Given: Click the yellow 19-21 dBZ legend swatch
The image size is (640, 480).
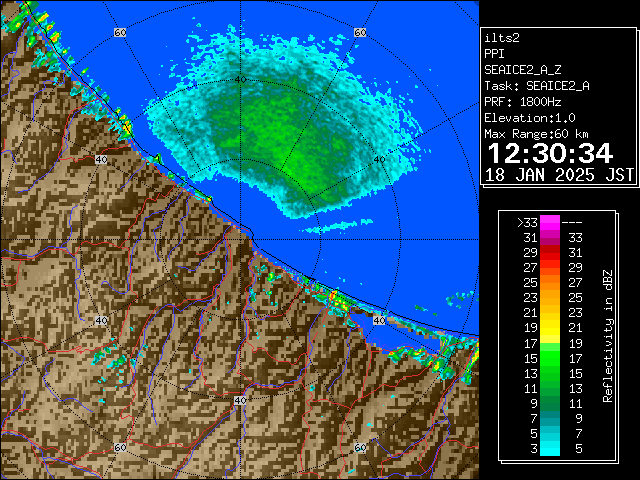Looking at the screenshot, I should click(x=550, y=328).
